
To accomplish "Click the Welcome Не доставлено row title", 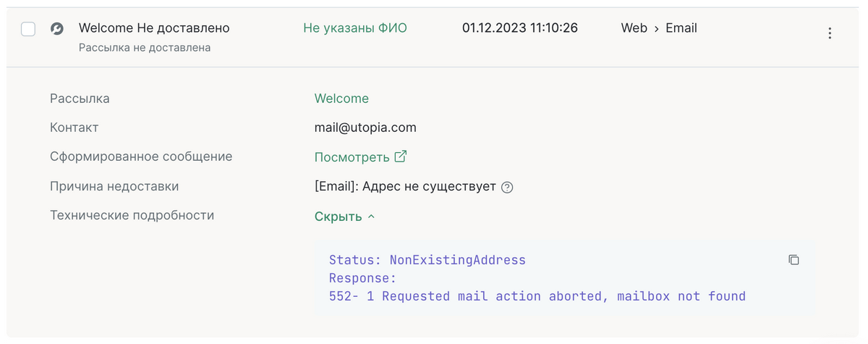I will point(154,28).
